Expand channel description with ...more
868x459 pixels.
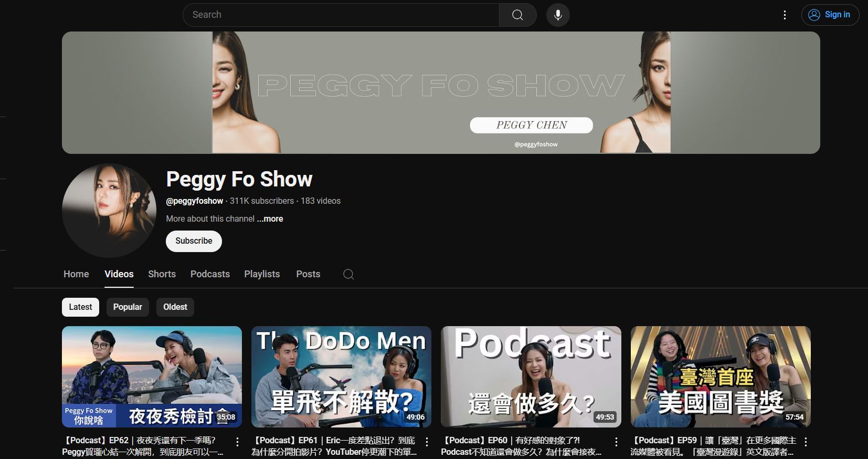(x=270, y=218)
